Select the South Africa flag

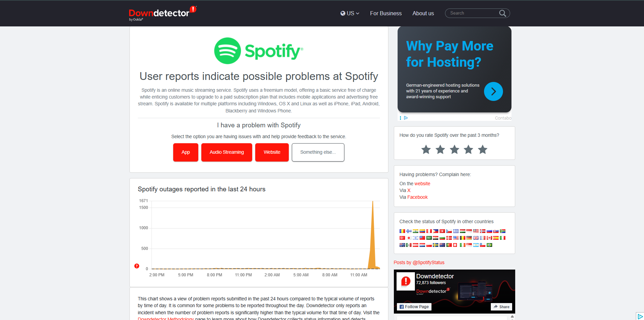pyautogui.click(x=503, y=231)
